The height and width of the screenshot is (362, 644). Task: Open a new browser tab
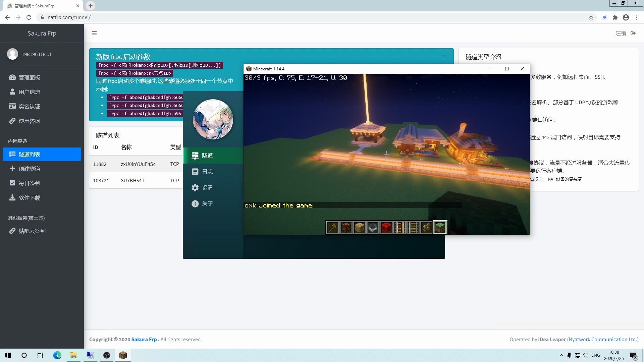point(91,6)
